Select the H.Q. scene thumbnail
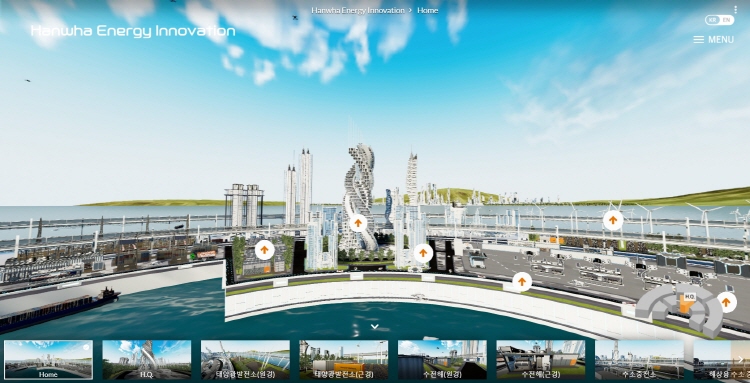The width and height of the screenshot is (750, 383). tap(146, 360)
